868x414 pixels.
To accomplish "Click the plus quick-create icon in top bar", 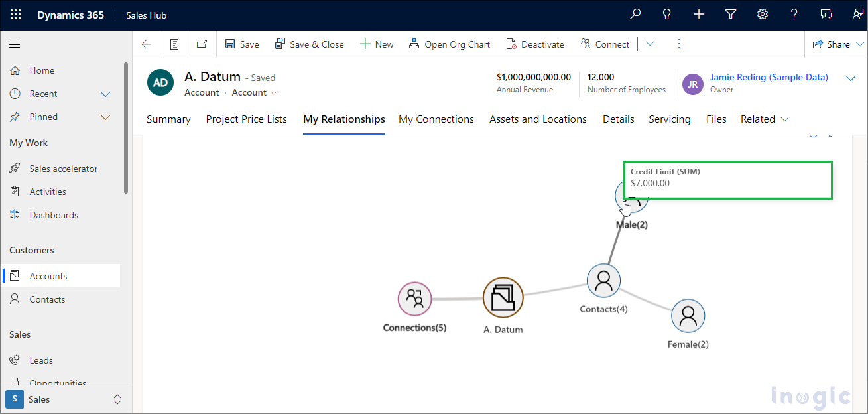I will (699, 14).
